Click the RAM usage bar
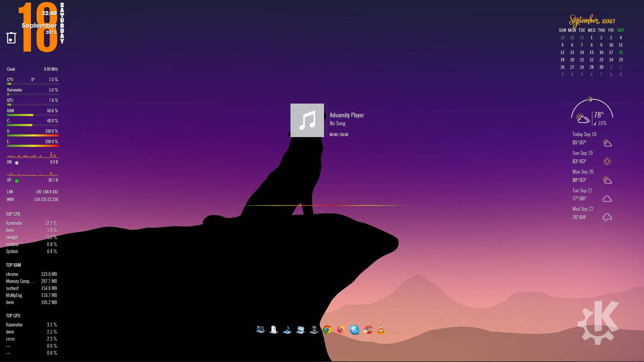644x362 pixels. [x=33, y=115]
